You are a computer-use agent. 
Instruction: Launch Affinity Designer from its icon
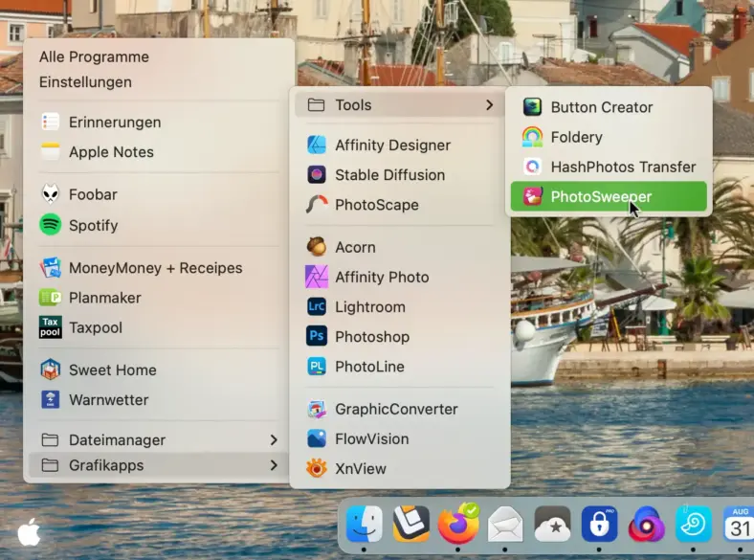tap(317, 145)
